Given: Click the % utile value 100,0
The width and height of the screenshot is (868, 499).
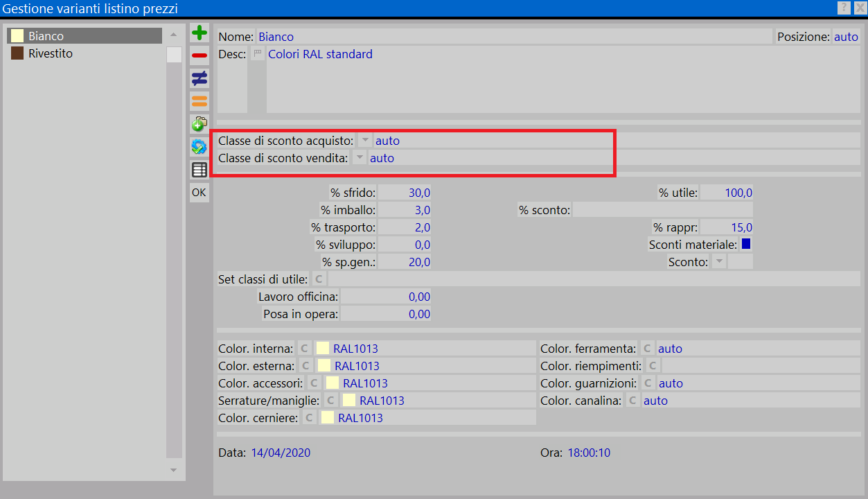Looking at the screenshot, I should (x=727, y=193).
